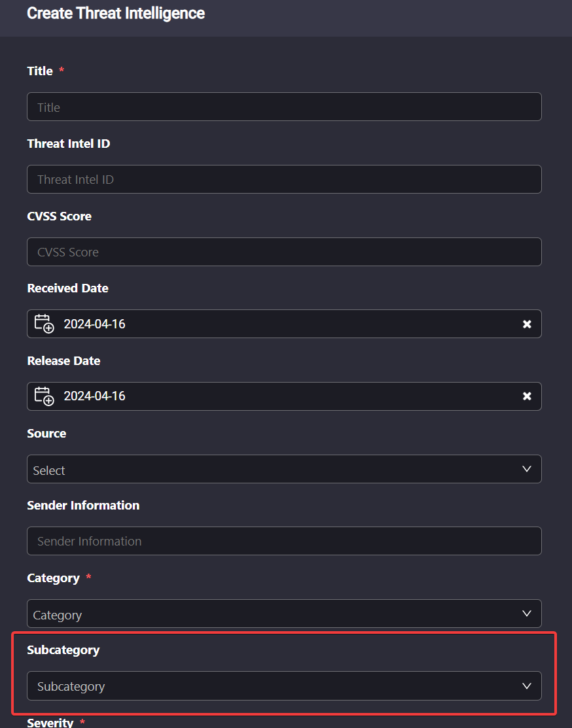Expand the Category combo box placeholder

(284, 614)
